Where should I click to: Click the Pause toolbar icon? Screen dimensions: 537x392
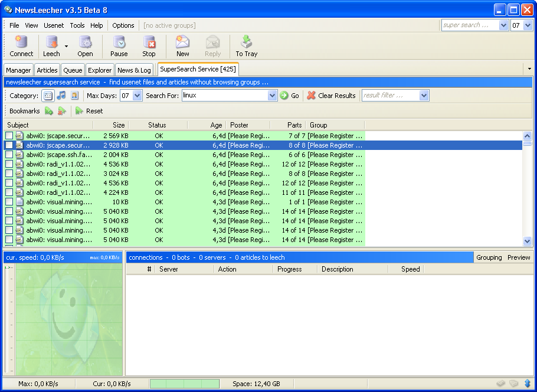click(119, 42)
